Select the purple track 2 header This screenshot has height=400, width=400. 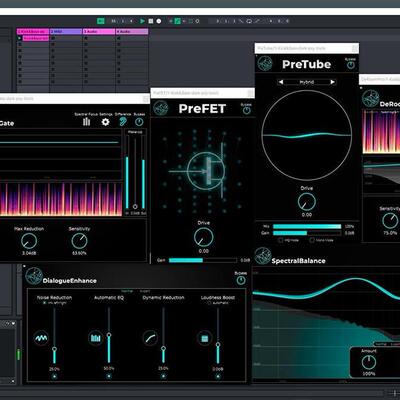pos(66,32)
